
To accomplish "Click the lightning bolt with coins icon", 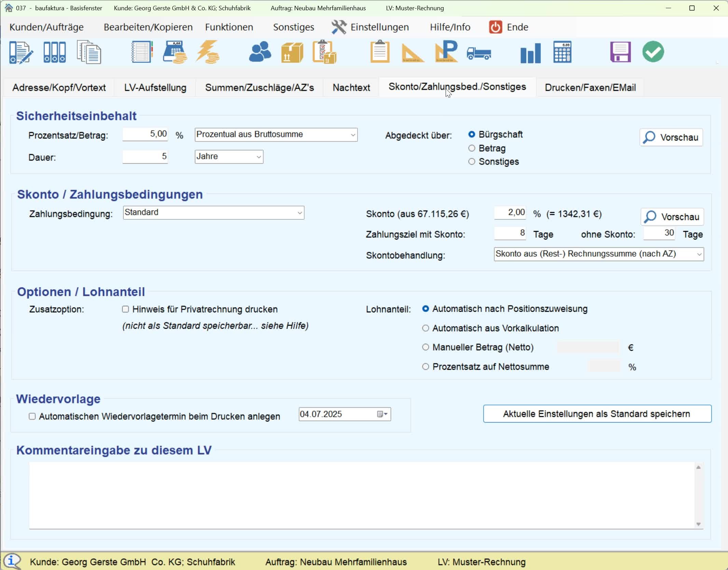I will click(208, 52).
